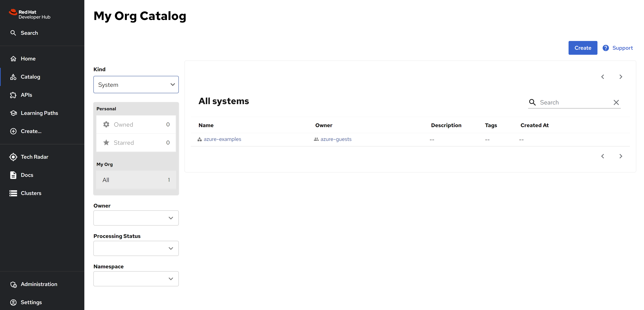Expand the Kind dropdown showing System

(136, 85)
